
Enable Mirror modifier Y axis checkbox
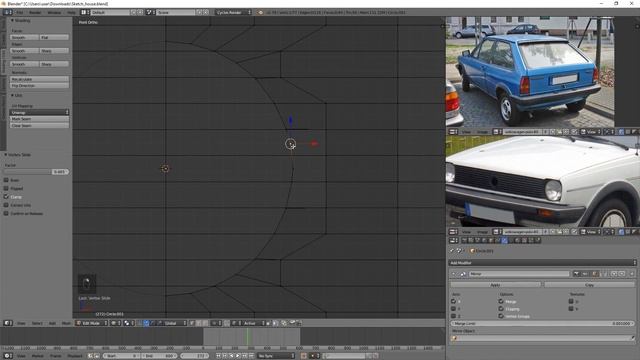453,309
